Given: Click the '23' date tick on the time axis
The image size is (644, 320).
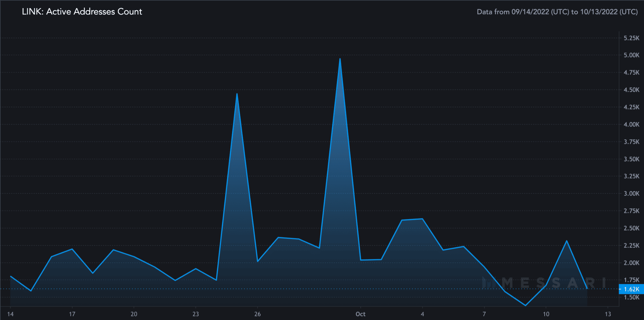Looking at the screenshot, I should (196, 314).
